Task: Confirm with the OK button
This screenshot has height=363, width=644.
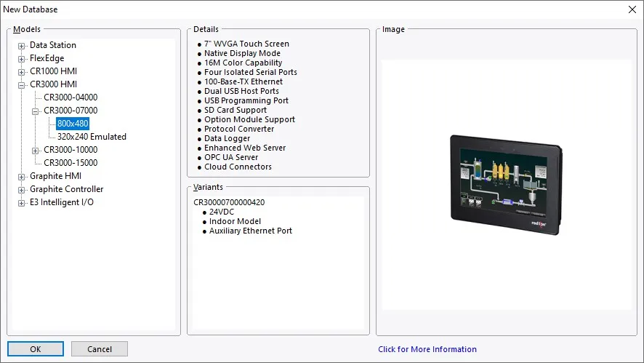Action: click(x=36, y=349)
